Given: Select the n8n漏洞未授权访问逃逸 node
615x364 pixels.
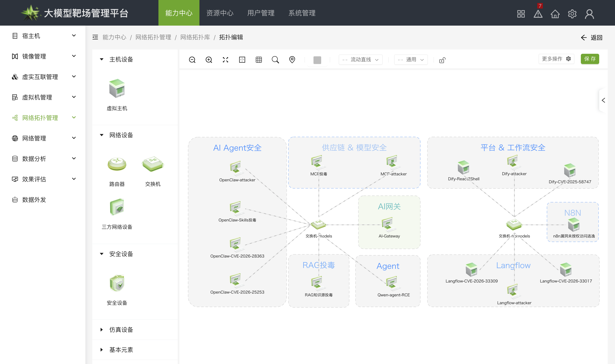Looking at the screenshot, I should pyautogui.click(x=574, y=224).
